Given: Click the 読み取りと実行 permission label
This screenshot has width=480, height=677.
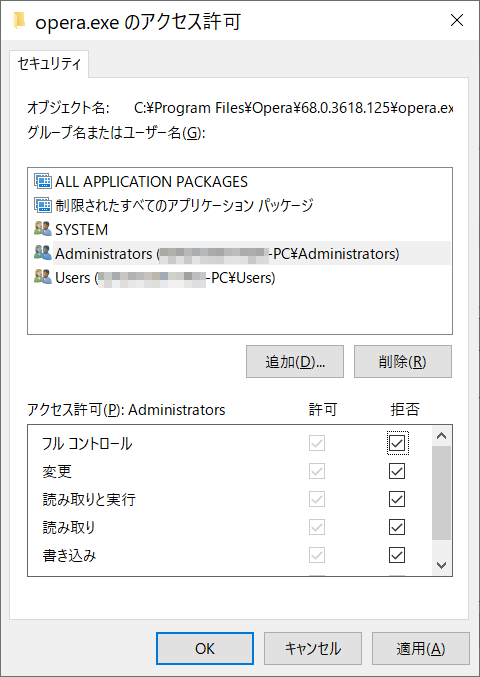Looking at the screenshot, I should (89, 500).
